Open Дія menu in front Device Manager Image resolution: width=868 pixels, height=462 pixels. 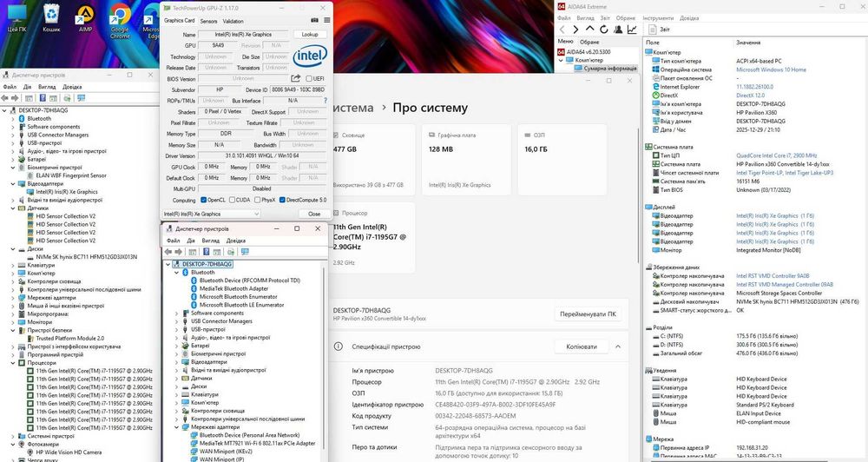191,241
